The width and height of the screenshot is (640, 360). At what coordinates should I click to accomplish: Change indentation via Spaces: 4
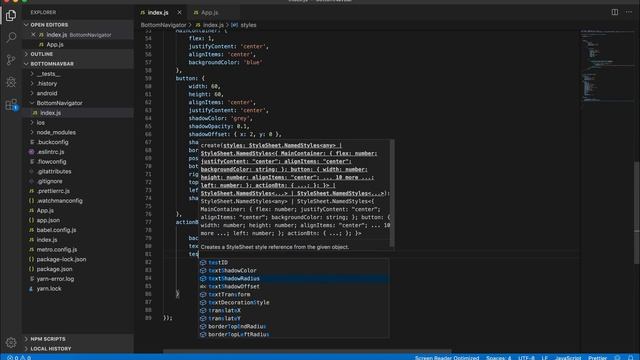pos(498,358)
